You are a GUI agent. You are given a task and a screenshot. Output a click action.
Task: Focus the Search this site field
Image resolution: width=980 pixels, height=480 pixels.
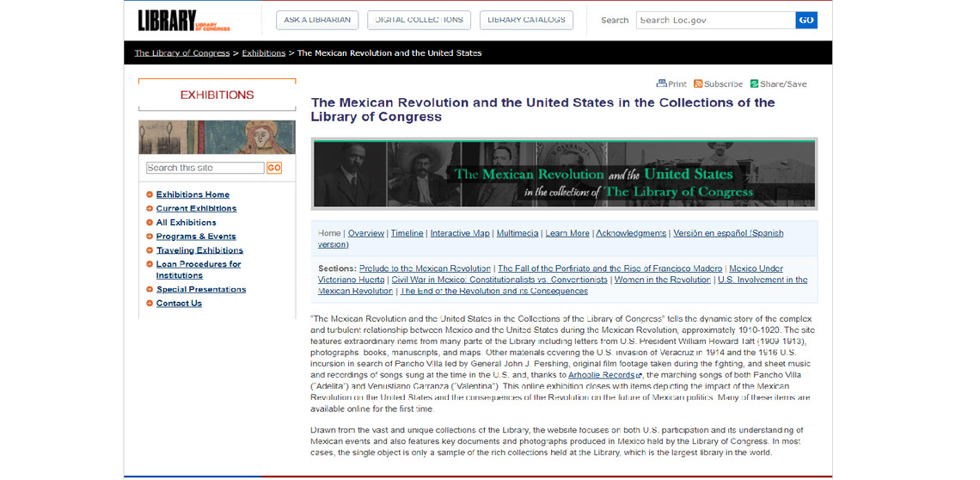[205, 168]
